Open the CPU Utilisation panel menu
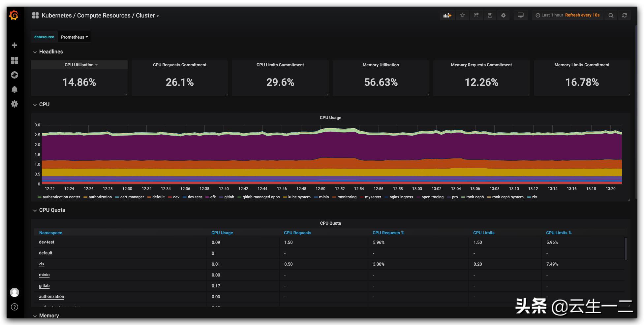 click(79, 65)
